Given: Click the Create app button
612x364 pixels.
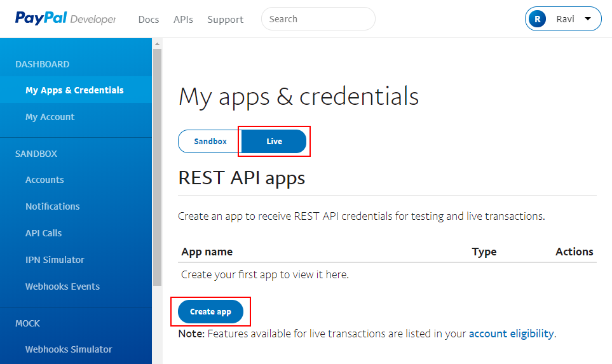Looking at the screenshot, I should [210, 311].
